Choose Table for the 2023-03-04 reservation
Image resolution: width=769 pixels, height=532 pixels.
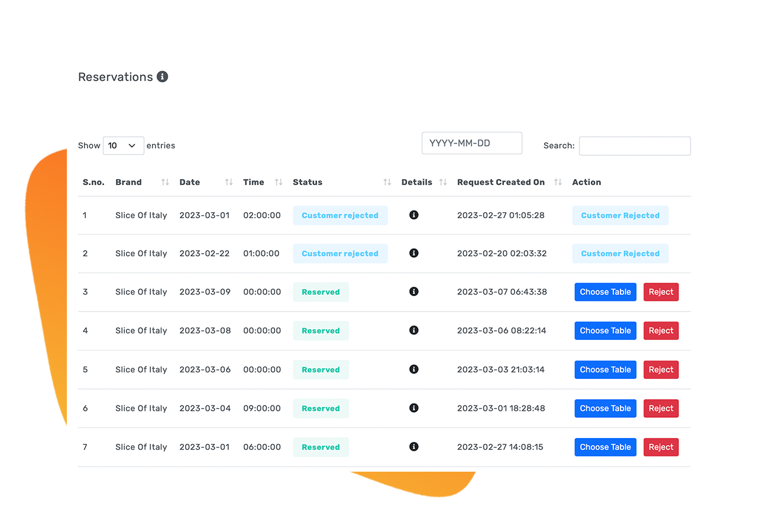[x=605, y=408]
